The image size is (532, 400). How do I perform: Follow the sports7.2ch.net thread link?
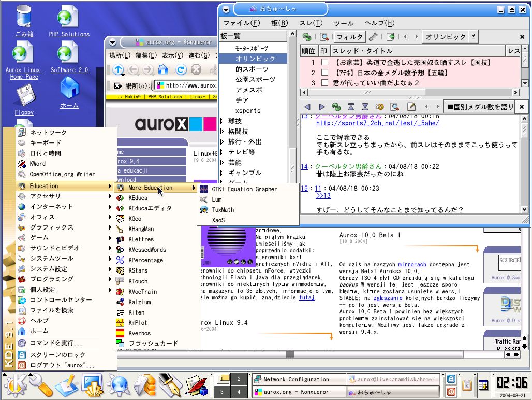[x=378, y=123]
